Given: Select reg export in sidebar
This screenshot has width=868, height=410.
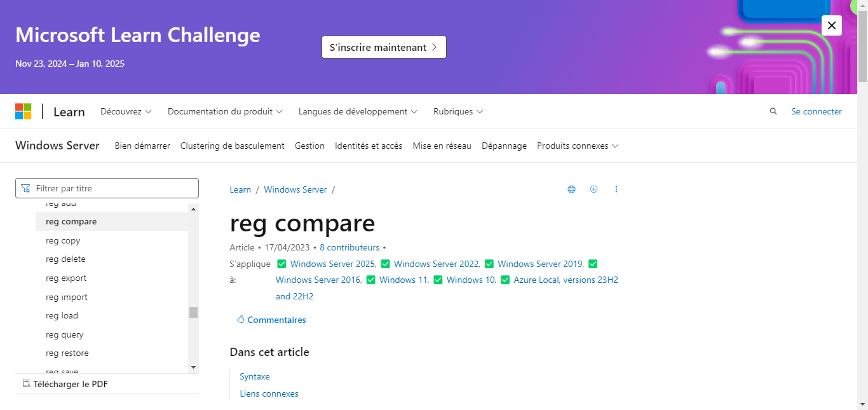Looking at the screenshot, I should [x=66, y=278].
